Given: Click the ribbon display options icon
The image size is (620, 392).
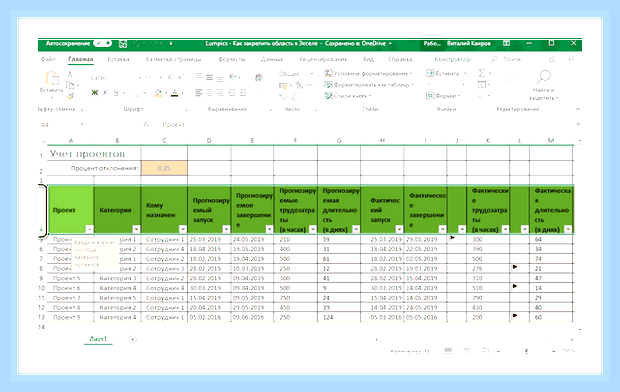Looking at the screenshot, I should pyautogui.click(x=506, y=44).
